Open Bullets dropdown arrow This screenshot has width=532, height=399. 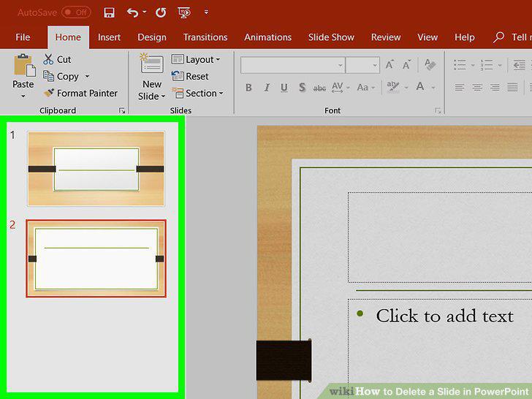click(473, 65)
